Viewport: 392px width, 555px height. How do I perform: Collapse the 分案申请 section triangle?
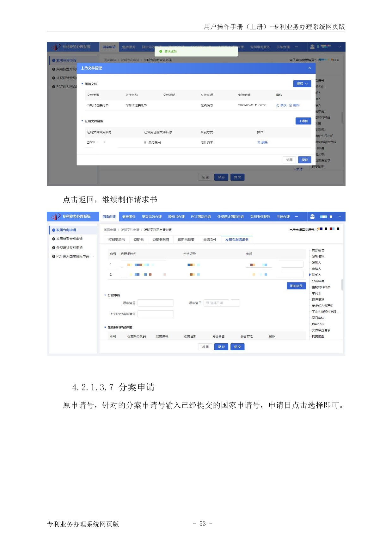pos(105,295)
